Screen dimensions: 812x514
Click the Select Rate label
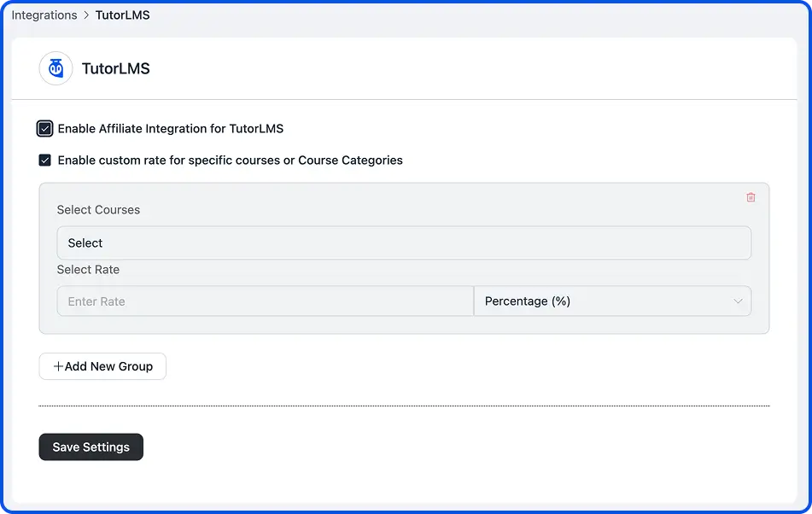[88, 269]
